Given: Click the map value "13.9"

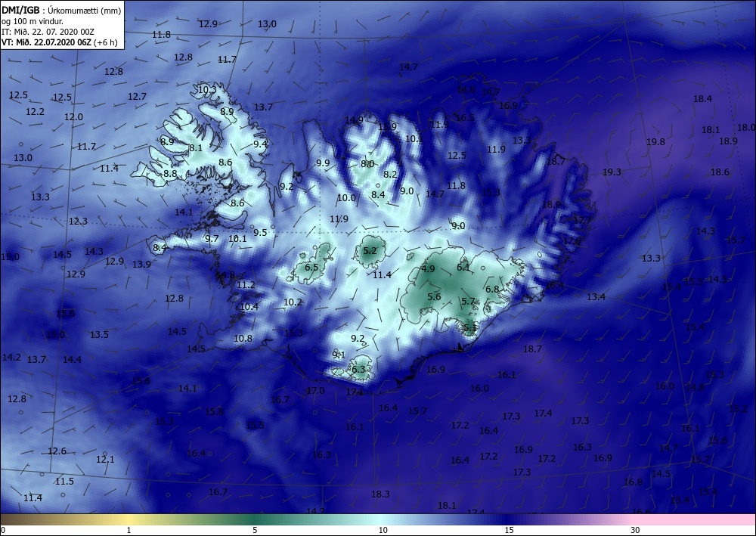Looking at the screenshot, I should (142, 264).
